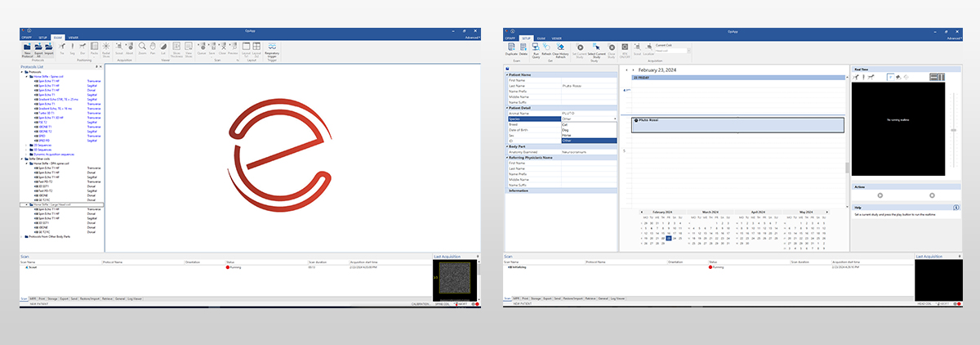The height and width of the screenshot is (345, 980).
Task: Switch to EXAM tab in left window
Action: pyautogui.click(x=58, y=38)
